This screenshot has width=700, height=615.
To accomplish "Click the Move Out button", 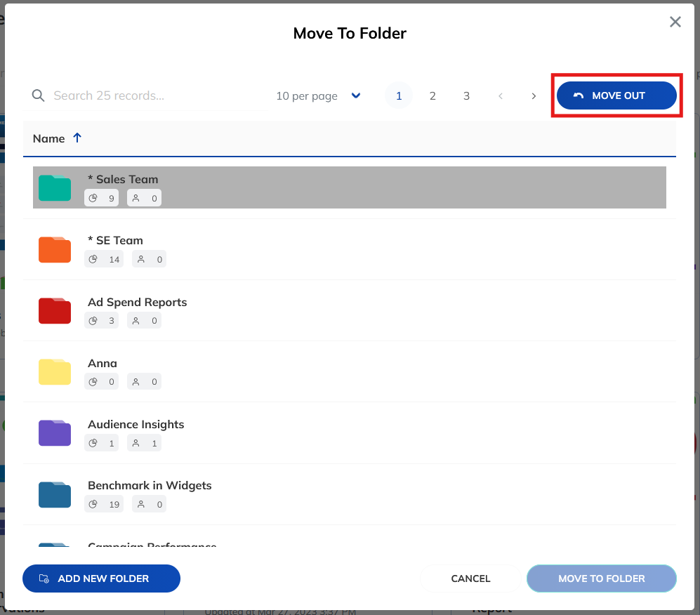I will point(616,95).
